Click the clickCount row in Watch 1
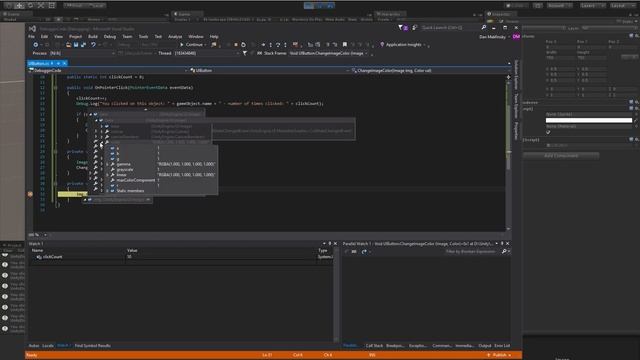The height and width of the screenshot is (360, 640). (x=182, y=257)
